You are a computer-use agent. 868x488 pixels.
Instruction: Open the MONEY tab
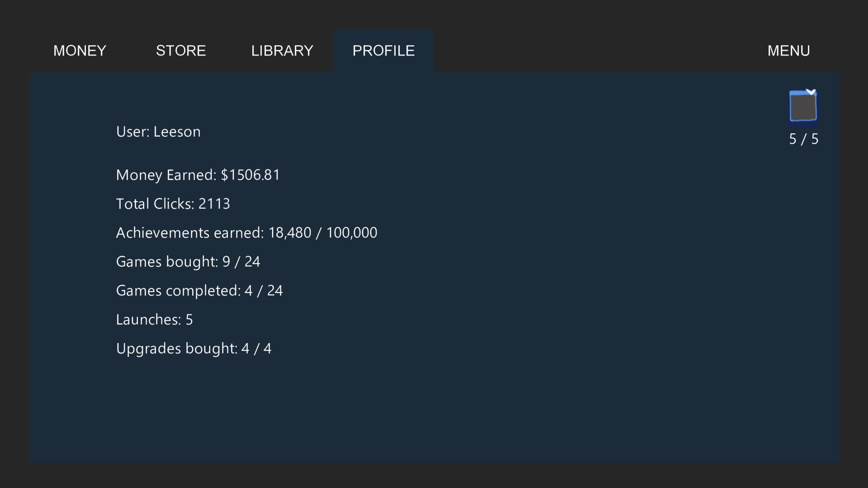[79, 51]
